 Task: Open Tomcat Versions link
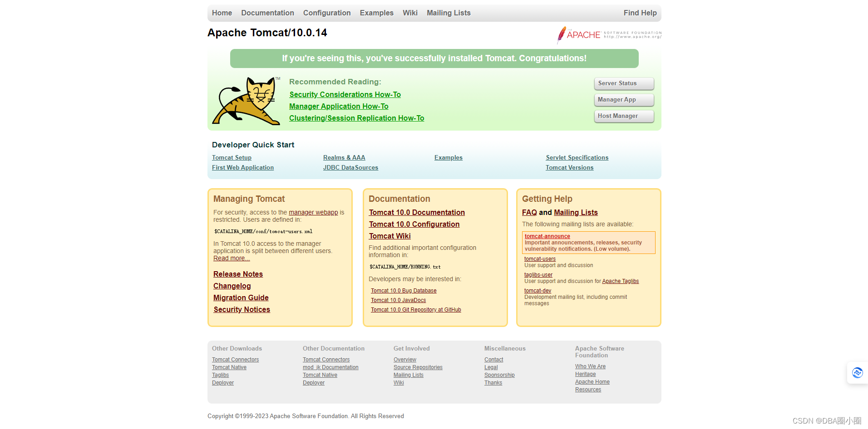(x=569, y=167)
